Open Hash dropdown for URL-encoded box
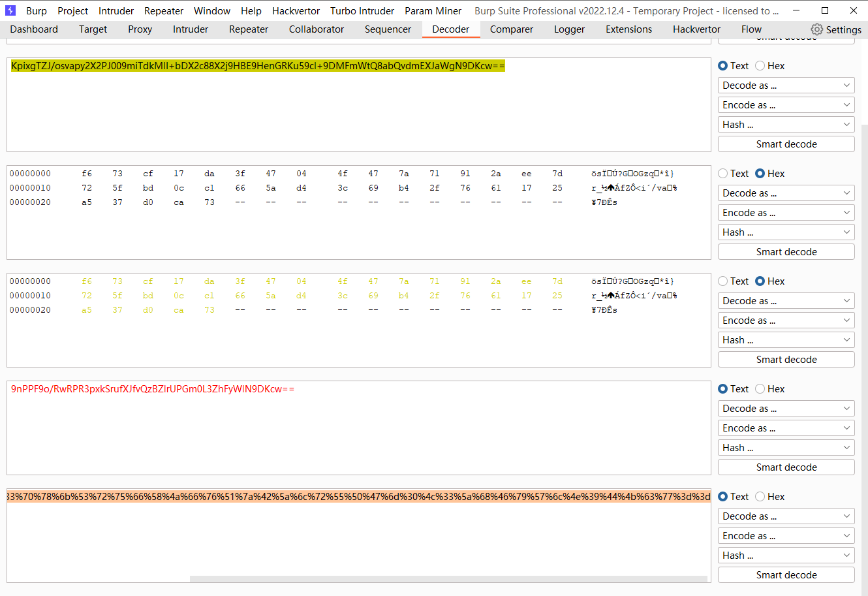The image size is (868, 596). (786, 556)
